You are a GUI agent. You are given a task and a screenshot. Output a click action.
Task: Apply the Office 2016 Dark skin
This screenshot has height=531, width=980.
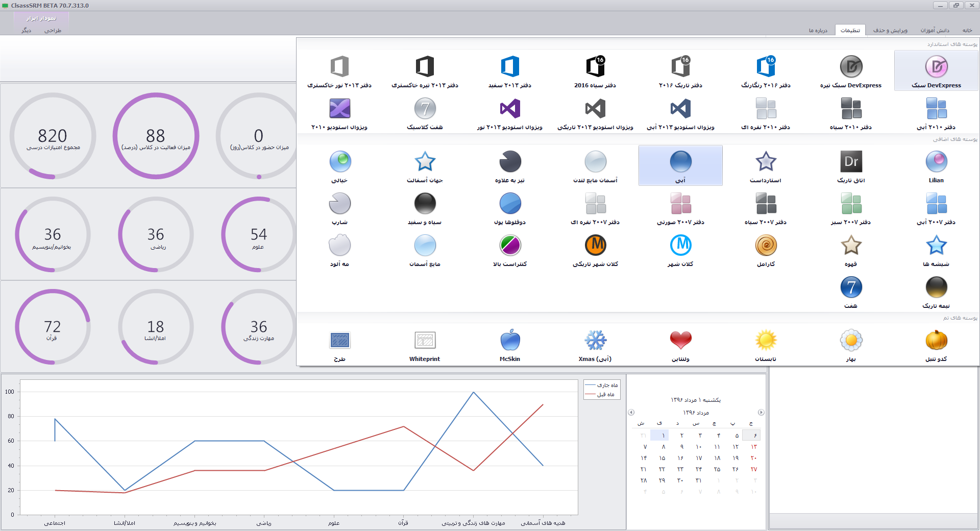click(680, 71)
